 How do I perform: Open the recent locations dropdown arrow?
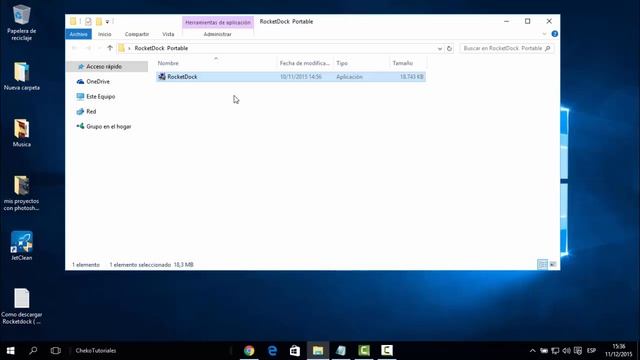click(99, 49)
